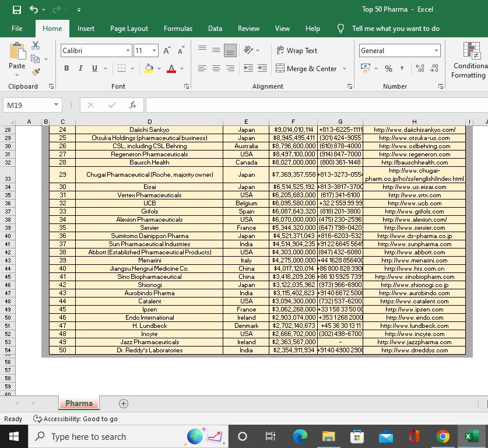Apply cell borders with the Borders icon
The width and height of the screenshot is (488, 448).
[x=121, y=68]
